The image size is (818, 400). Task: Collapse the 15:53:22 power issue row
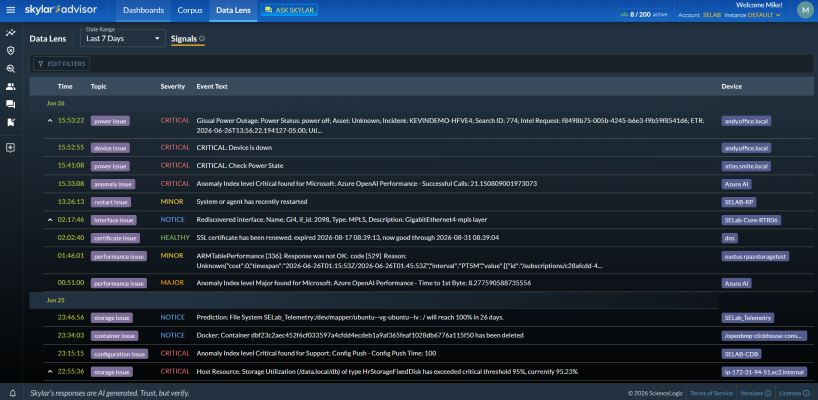[x=50, y=120]
